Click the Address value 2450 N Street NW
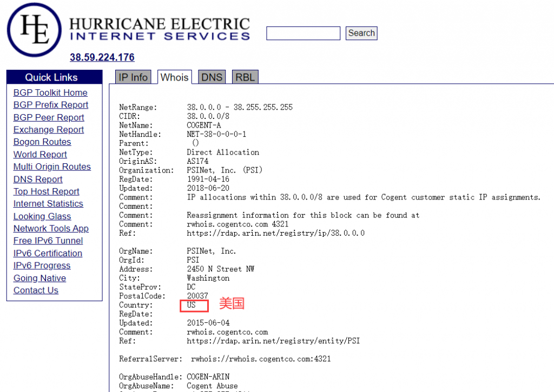Screen dimensions: 554x392 click(221, 269)
